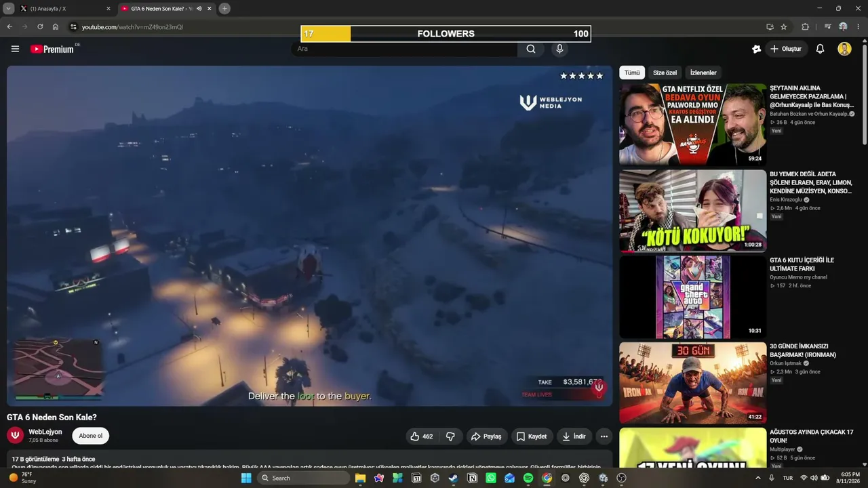Reload the page
The width and height of the screenshot is (868, 488).
[x=40, y=27]
